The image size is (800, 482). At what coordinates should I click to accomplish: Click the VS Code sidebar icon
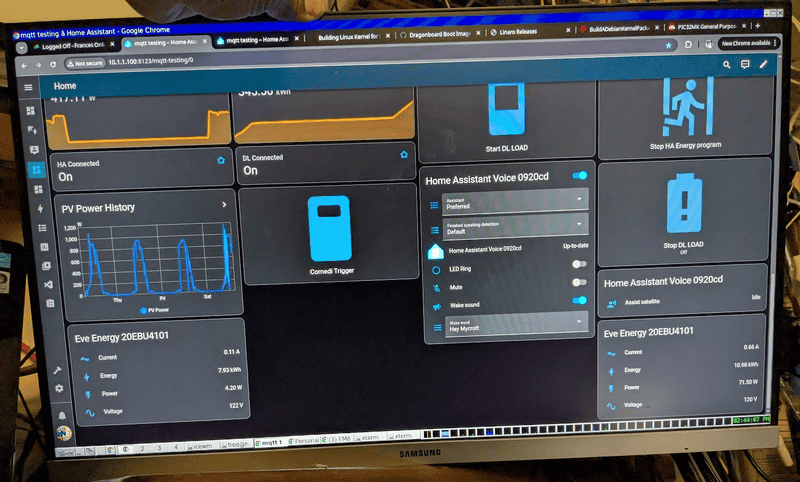[48, 285]
